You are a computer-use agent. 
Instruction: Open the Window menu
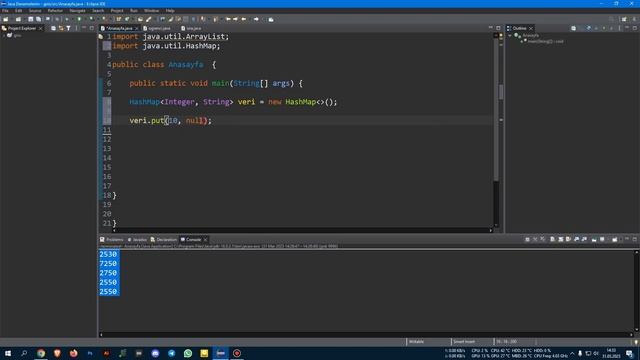pyautogui.click(x=151, y=11)
